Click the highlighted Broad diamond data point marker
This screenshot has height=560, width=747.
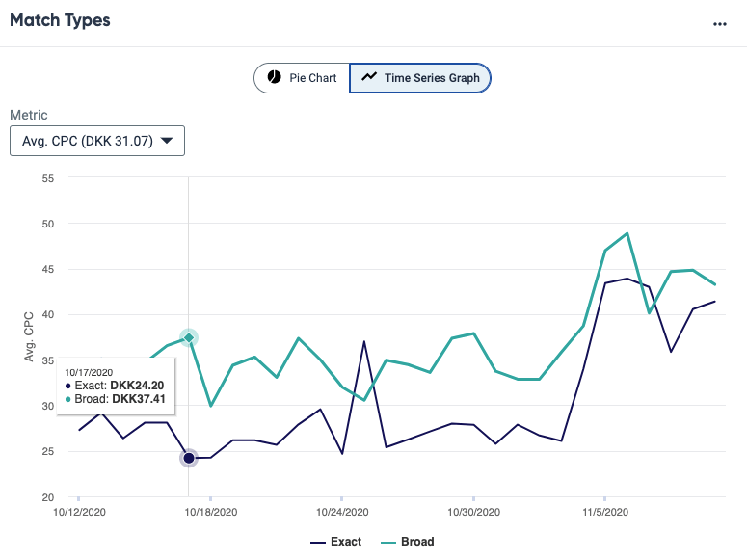[x=189, y=337]
